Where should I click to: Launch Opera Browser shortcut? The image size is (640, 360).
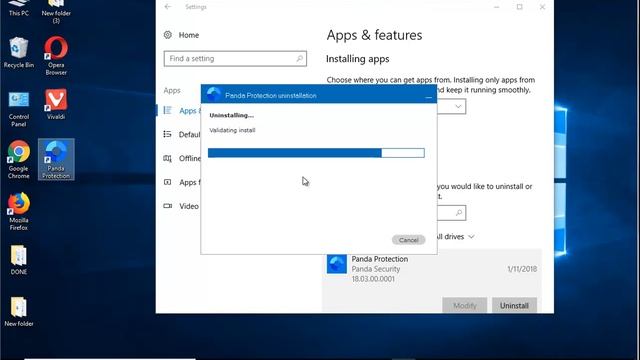coord(56,56)
